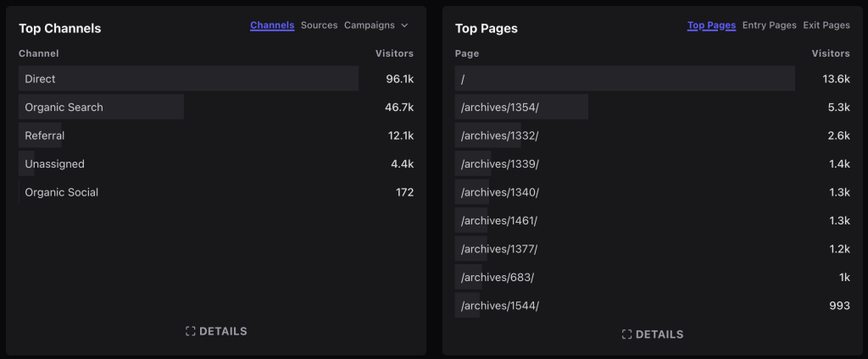Select the Direct channel row
The width and height of the screenshot is (868, 359).
(x=40, y=79)
